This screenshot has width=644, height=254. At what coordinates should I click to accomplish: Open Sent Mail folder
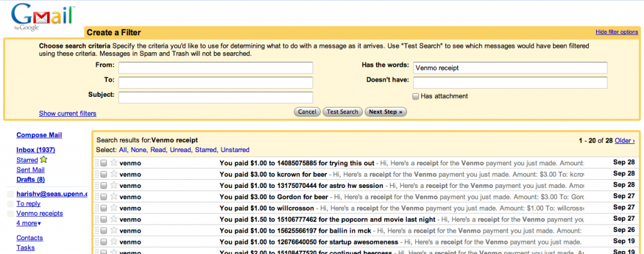coord(30,170)
